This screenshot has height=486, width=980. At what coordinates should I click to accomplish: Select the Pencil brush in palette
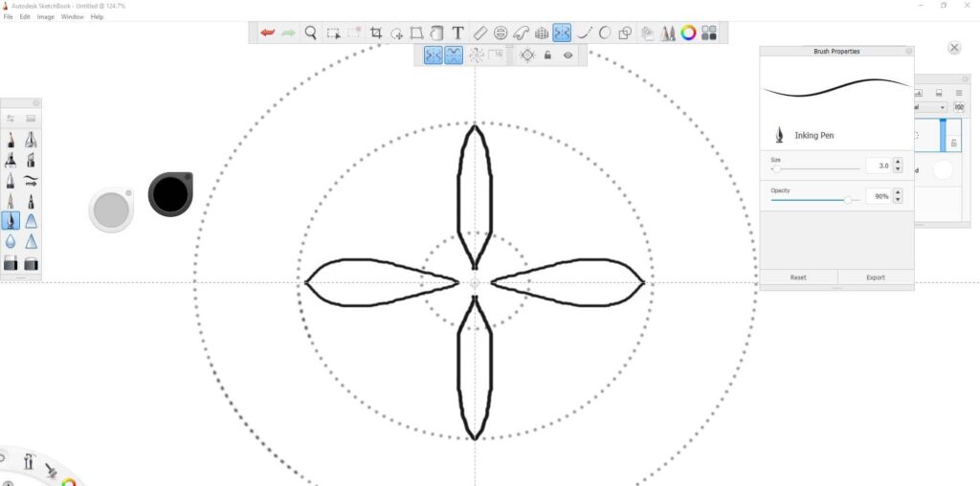coord(11,140)
